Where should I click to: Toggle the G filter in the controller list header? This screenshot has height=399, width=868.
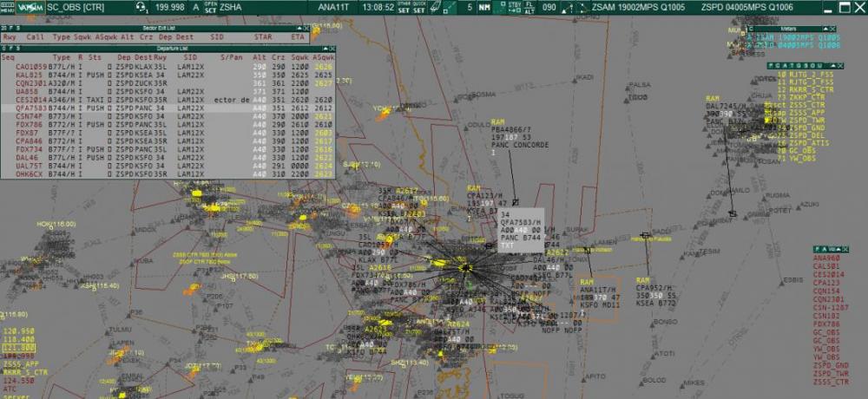point(799,65)
